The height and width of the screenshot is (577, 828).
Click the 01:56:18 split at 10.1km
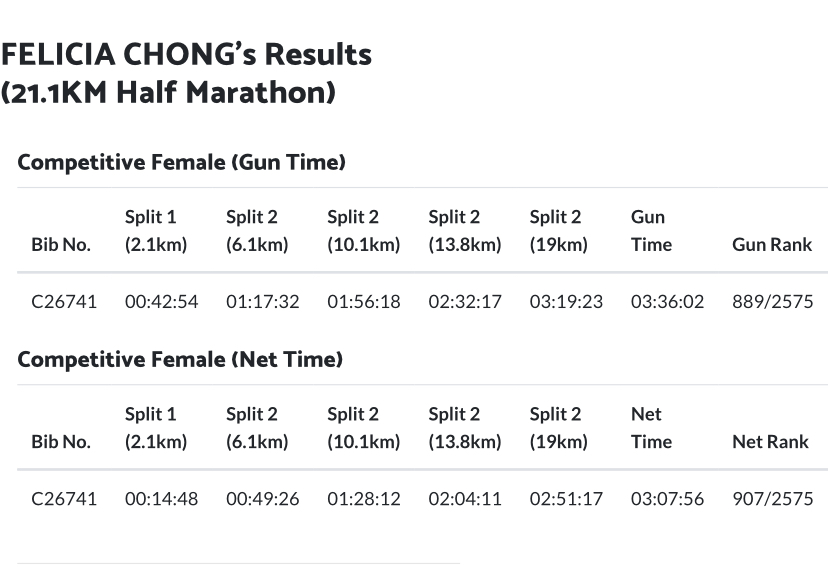click(364, 301)
